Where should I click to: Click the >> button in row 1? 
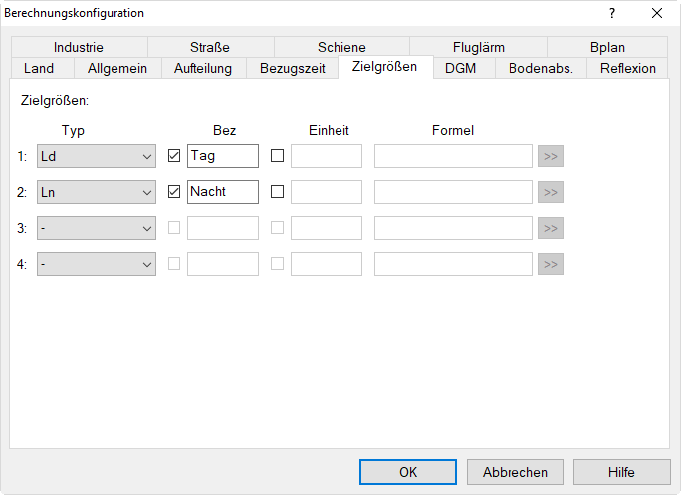tap(551, 156)
